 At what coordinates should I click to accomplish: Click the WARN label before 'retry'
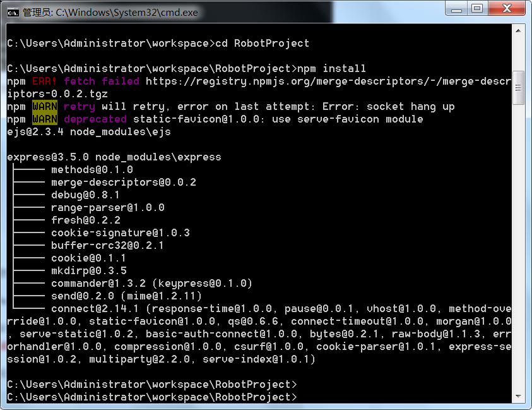tap(45, 107)
